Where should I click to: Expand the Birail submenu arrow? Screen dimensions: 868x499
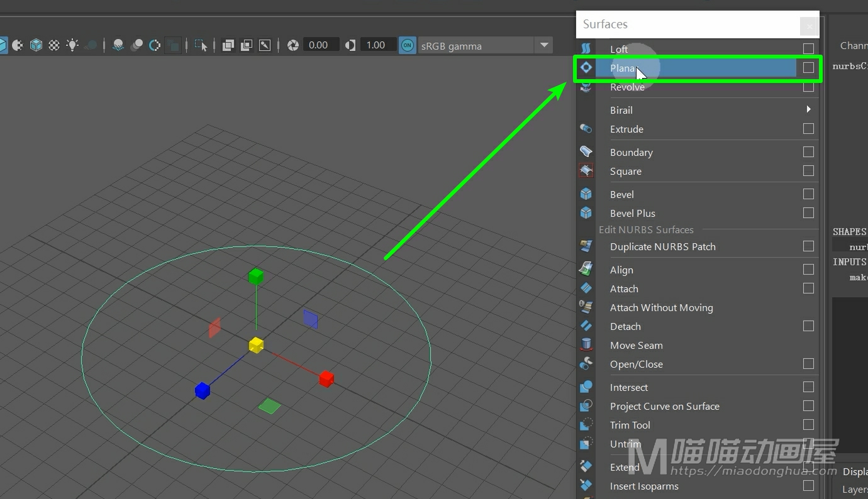[x=808, y=109]
